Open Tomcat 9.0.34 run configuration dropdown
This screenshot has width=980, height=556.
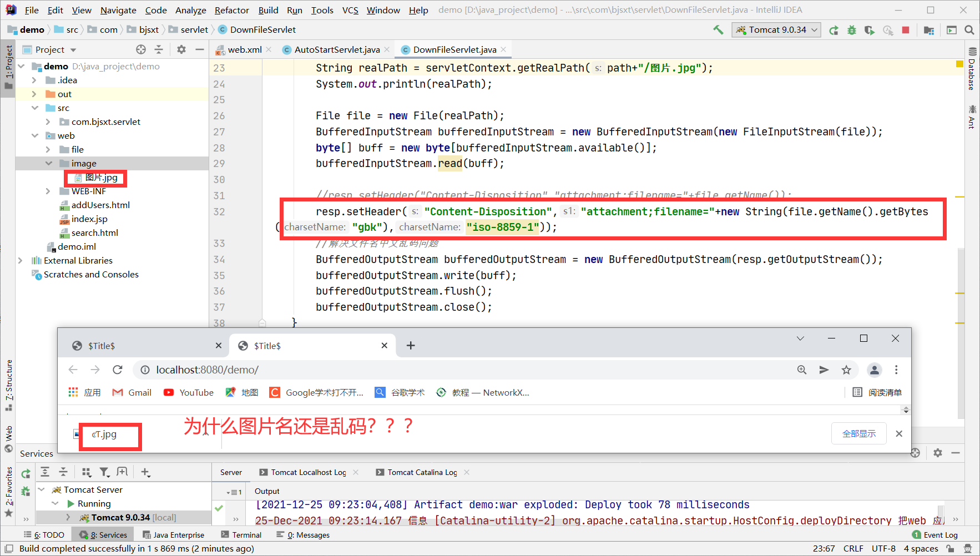click(x=776, y=30)
